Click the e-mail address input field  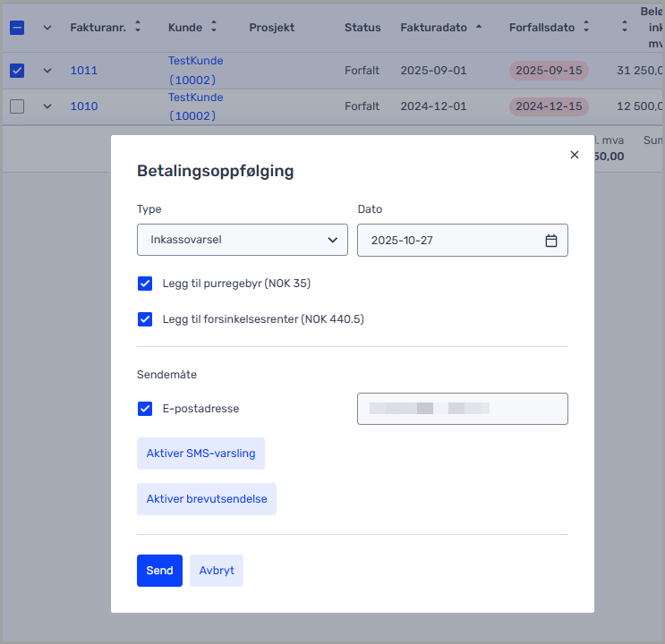[x=462, y=409]
